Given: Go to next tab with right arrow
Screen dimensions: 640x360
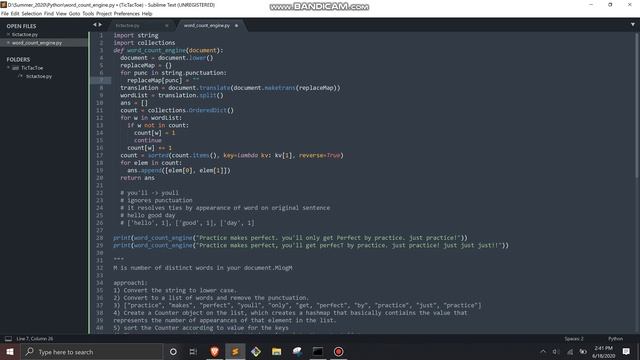Looking at the screenshot, I should click(100, 25).
